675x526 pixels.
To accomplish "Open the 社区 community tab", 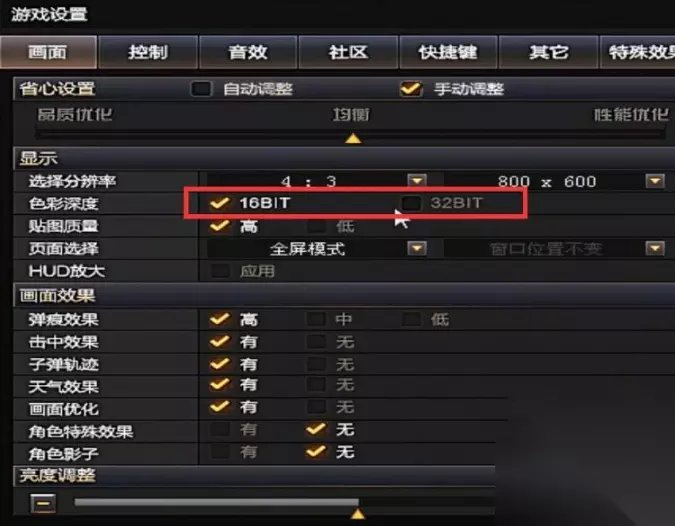I will point(348,52).
